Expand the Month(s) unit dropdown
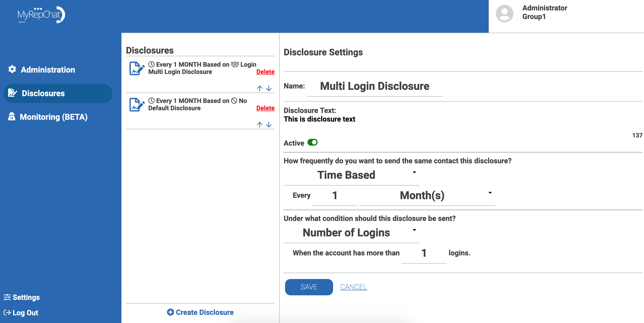Screen dimensions: 644x323 coord(427,195)
